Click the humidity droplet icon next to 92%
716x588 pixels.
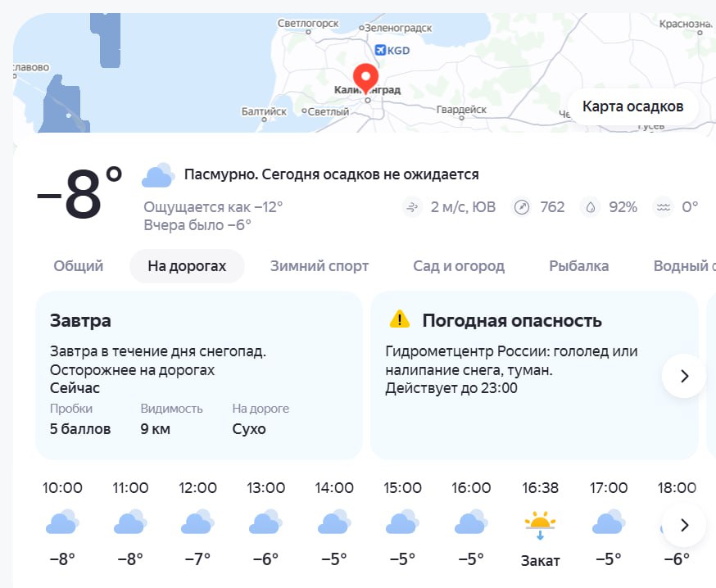pos(591,207)
